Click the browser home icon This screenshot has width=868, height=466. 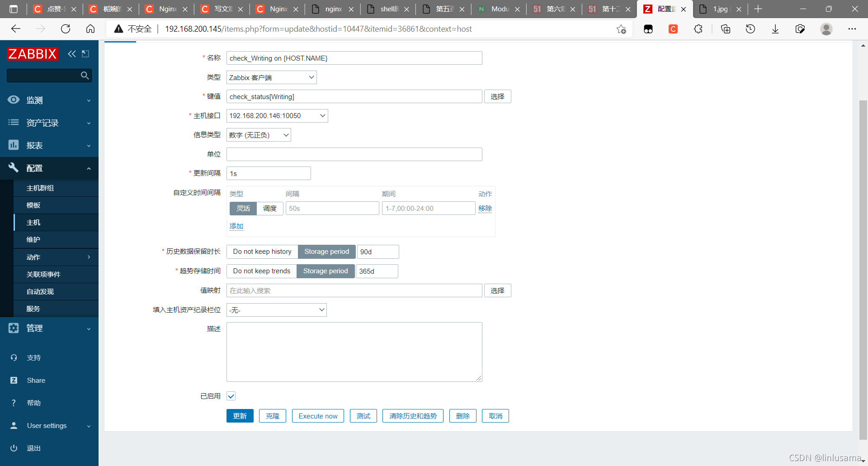(x=90, y=29)
